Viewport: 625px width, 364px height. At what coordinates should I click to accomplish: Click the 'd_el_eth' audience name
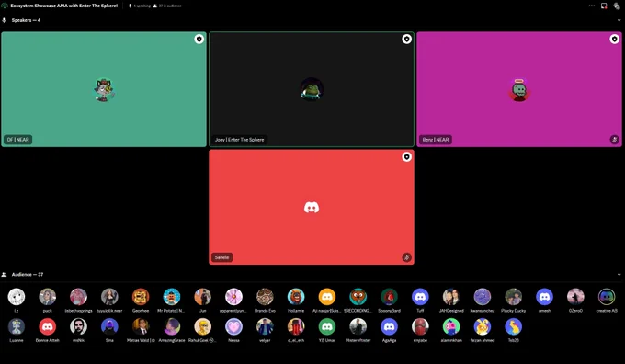(x=296, y=340)
